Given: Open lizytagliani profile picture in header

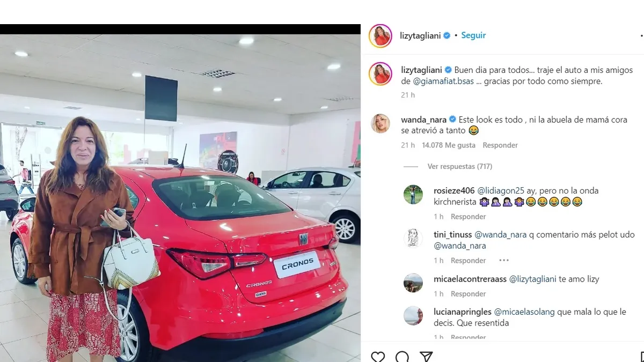Looking at the screenshot, I should 380,35.
